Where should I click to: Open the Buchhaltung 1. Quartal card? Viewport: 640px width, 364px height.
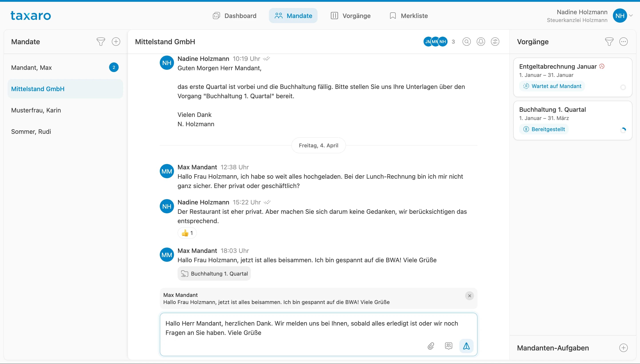[x=573, y=120]
